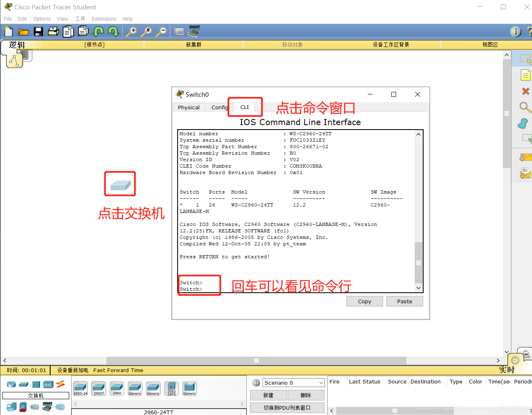This screenshot has height=415, width=532.
Task: Click Fast Forward Time
Action: (118, 370)
